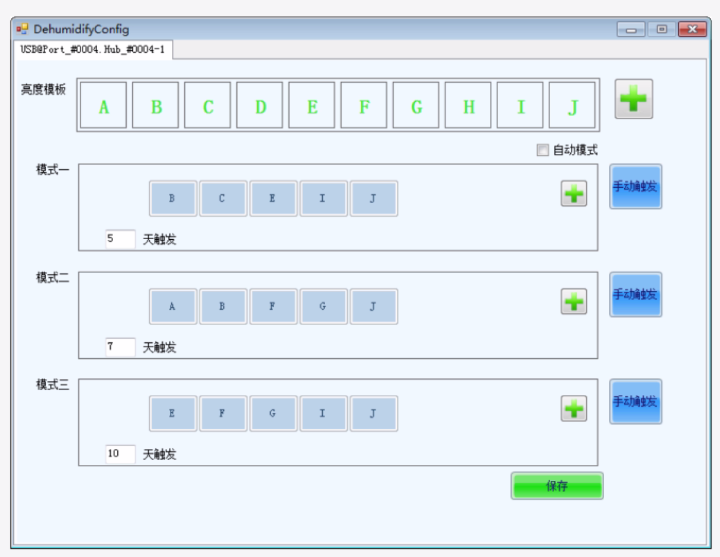Select brightness template A
The image size is (720, 557).
[x=104, y=106]
